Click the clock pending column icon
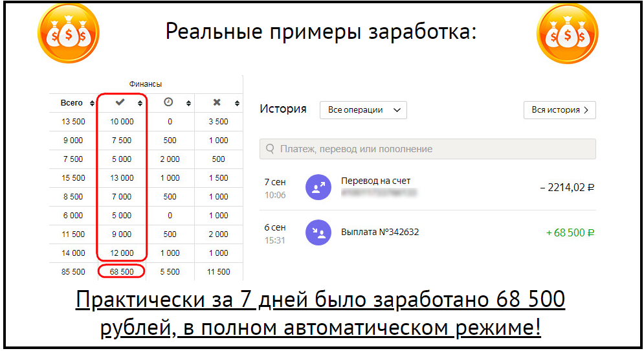 click(x=168, y=102)
